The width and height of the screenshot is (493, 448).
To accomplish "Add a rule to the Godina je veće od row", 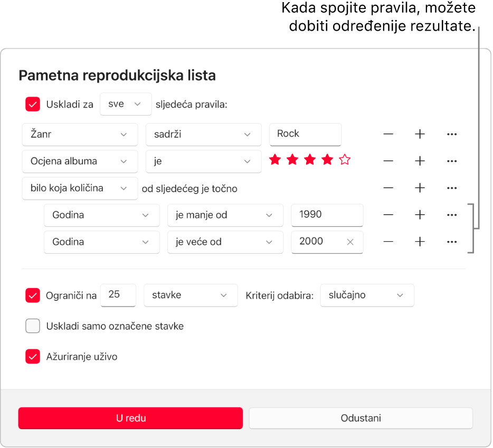I will 420,242.
